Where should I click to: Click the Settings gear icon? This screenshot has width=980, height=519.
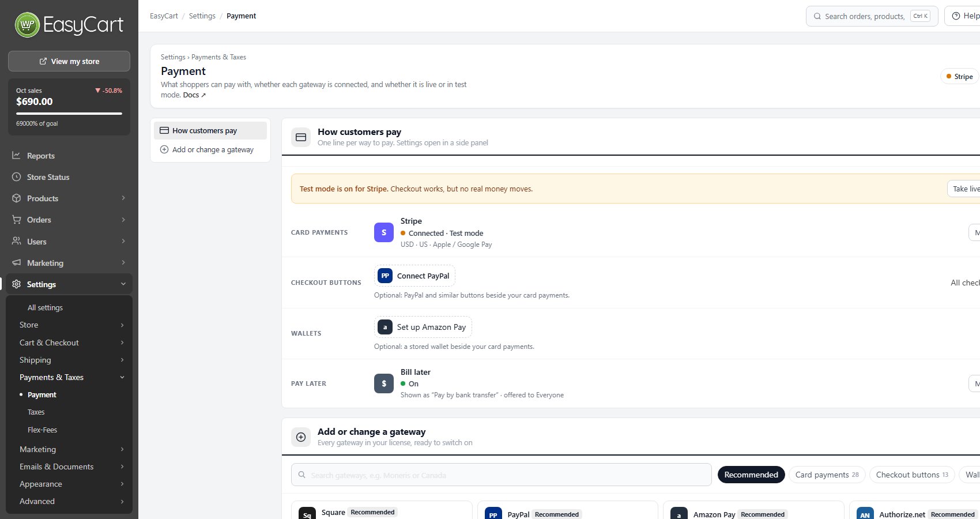coord(17,284)
